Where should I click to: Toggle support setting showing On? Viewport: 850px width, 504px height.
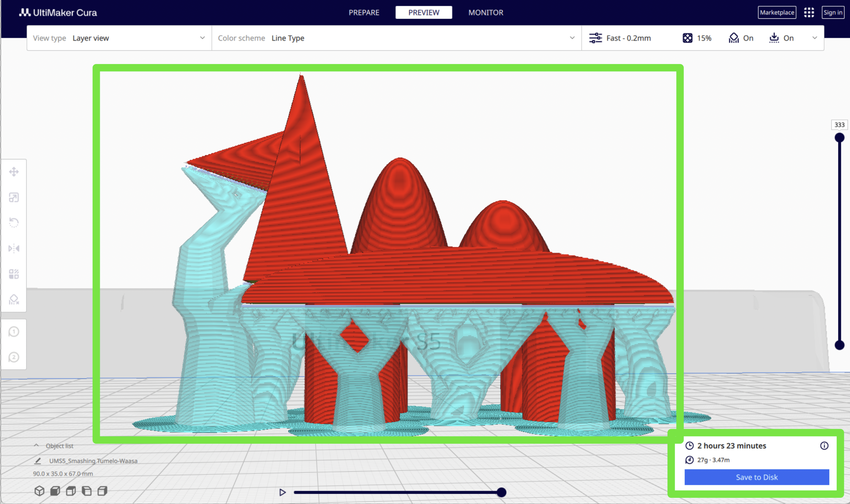coord(741,38)
